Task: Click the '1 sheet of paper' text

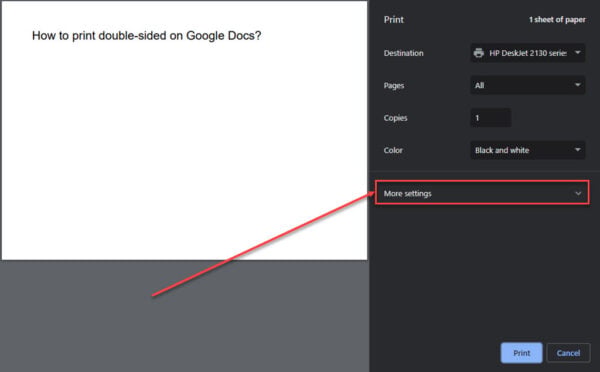Action: point(557,20)
